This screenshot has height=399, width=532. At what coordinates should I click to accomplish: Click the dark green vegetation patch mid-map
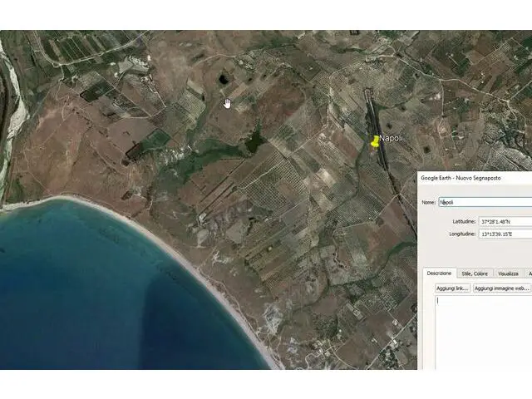tap(253, 142)
